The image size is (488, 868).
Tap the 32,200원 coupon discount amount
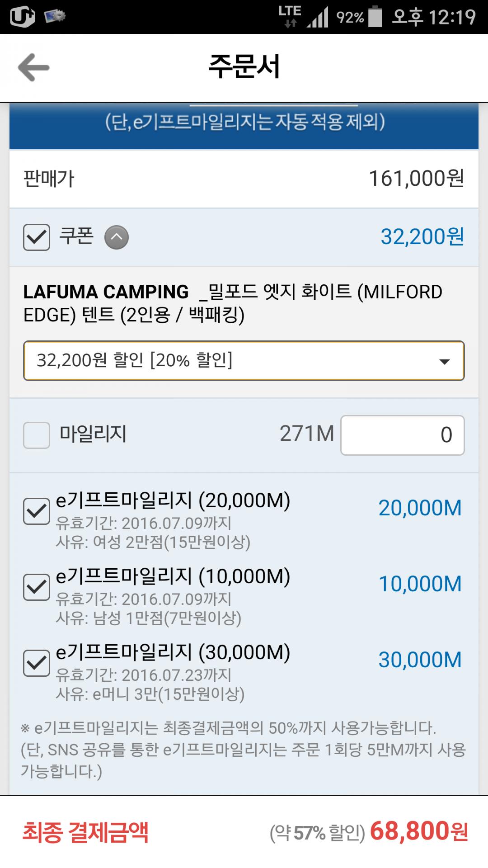click(x=422, y=236)
